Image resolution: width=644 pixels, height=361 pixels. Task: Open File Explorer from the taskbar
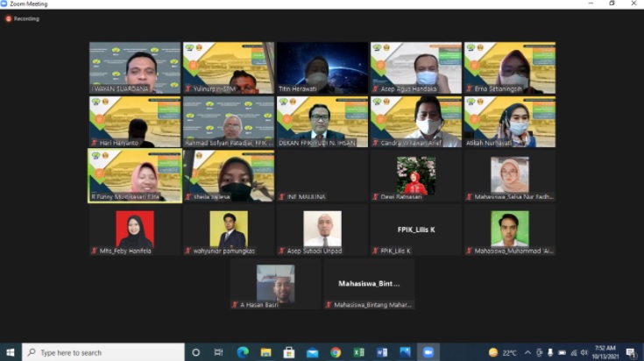(266, 352)
